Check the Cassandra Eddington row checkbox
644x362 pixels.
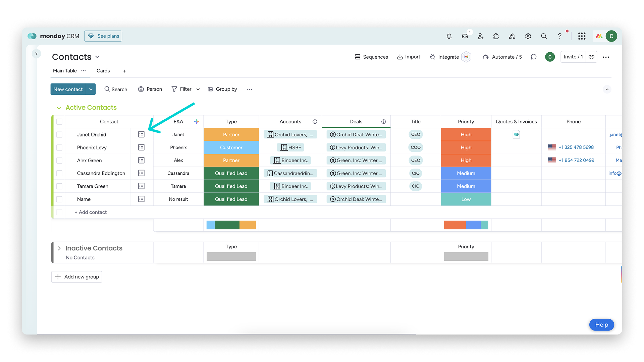coord(59,173)
